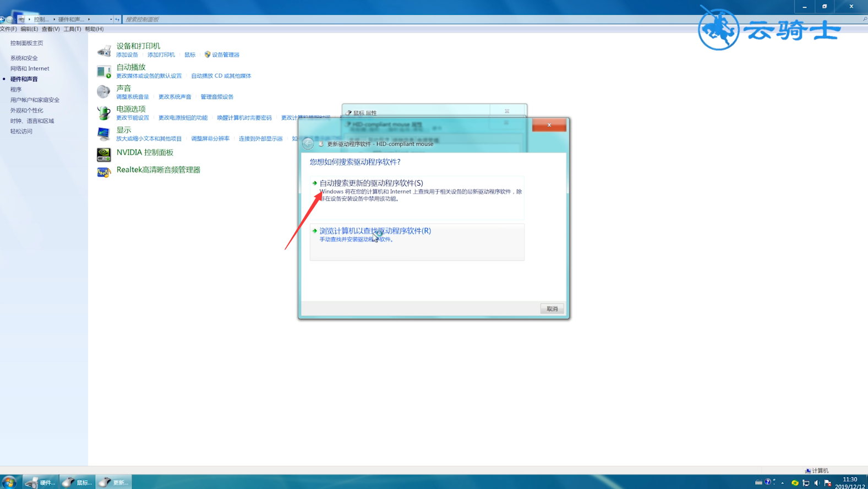Open the 设备管理器 link
868x489 pixels.
coord(226,55)
